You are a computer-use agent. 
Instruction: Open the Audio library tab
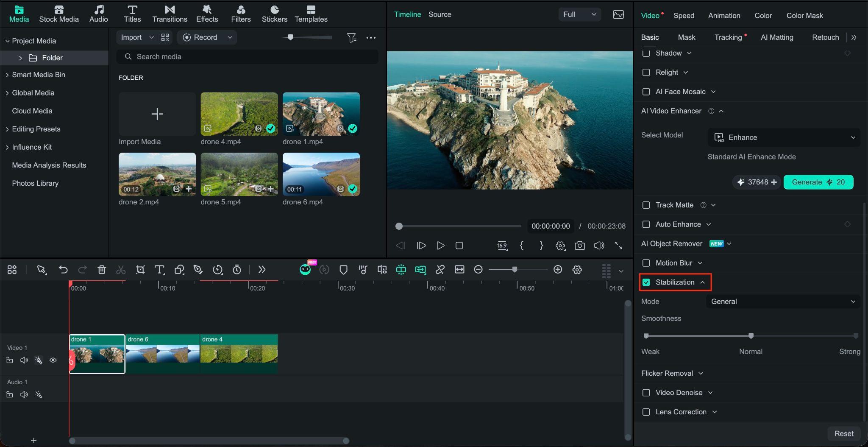pos(99,14)
